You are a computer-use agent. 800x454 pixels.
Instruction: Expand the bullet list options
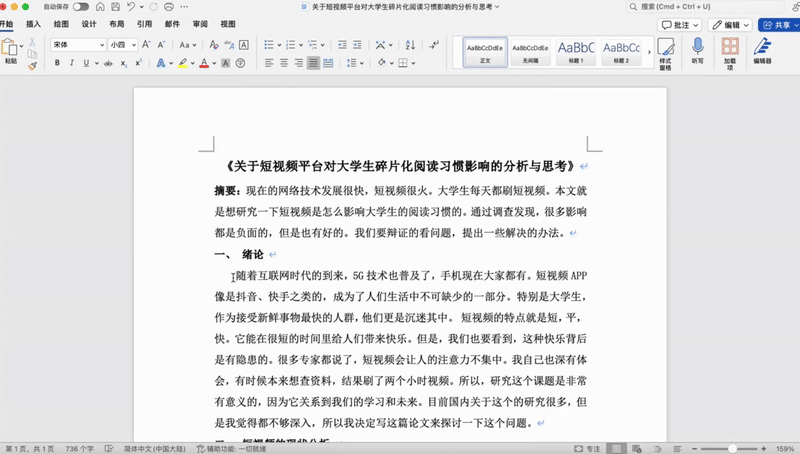280,45
